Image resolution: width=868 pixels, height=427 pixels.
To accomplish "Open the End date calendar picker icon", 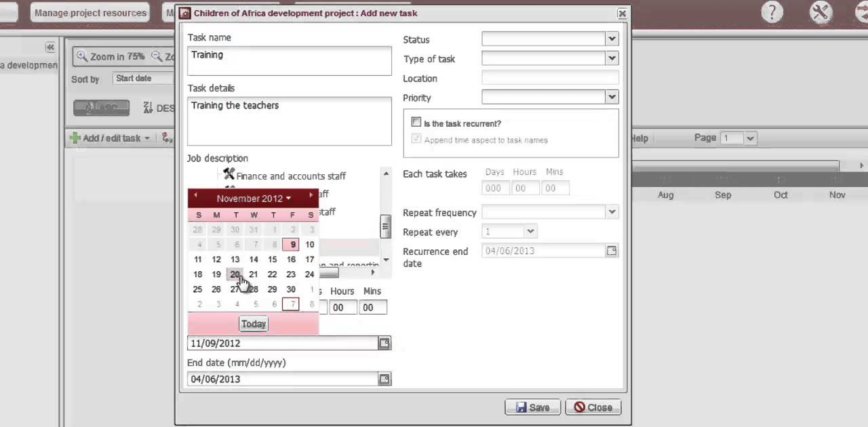I will click(x=384, y=379).
